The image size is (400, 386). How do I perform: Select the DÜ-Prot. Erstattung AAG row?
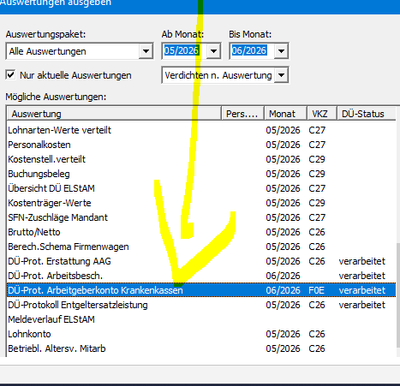point(201,261)
